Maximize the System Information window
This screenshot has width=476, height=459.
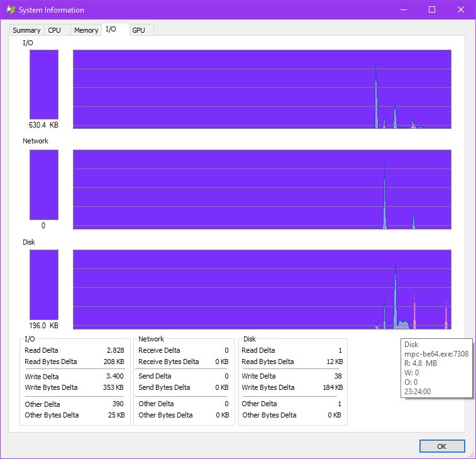tap(432, 9)
